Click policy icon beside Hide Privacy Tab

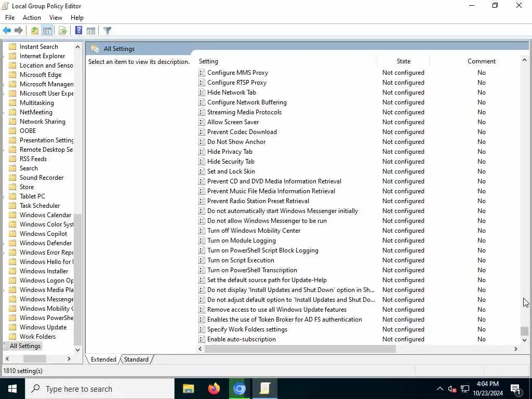tap(202, 152)
